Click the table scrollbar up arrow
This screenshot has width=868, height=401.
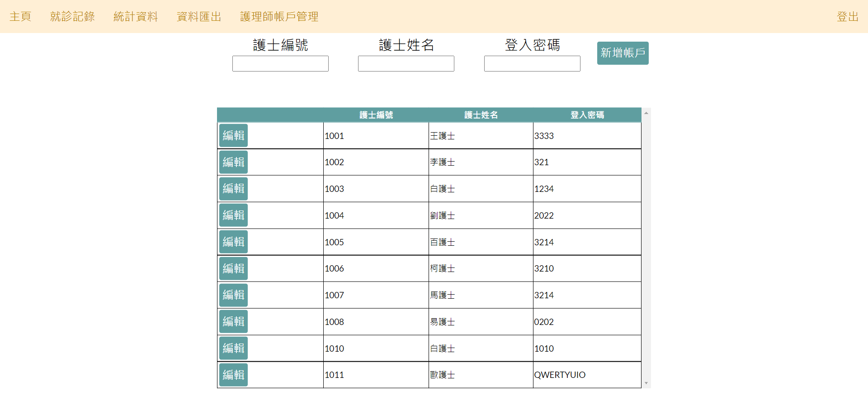[x=646, y=113]
